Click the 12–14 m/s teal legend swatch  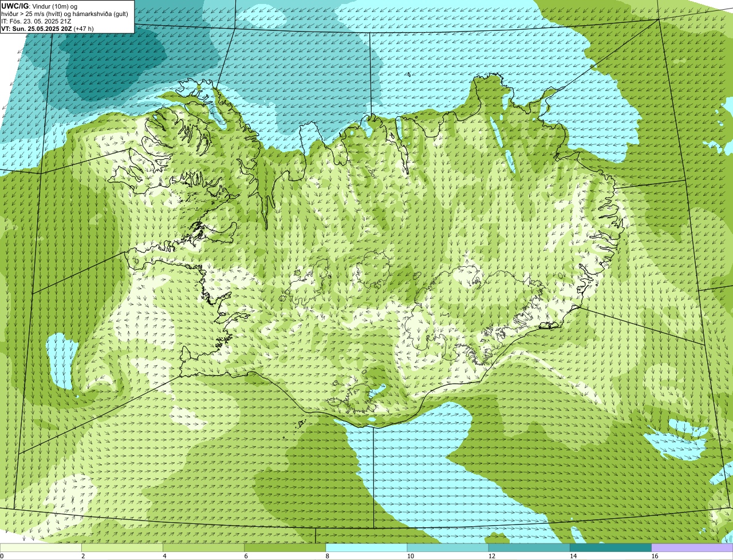tap(529, 547)
